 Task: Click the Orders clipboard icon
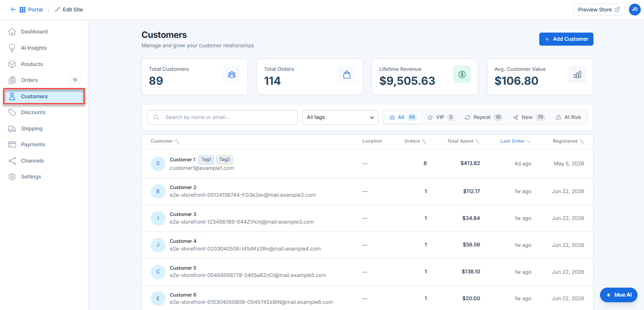(12, 80)
